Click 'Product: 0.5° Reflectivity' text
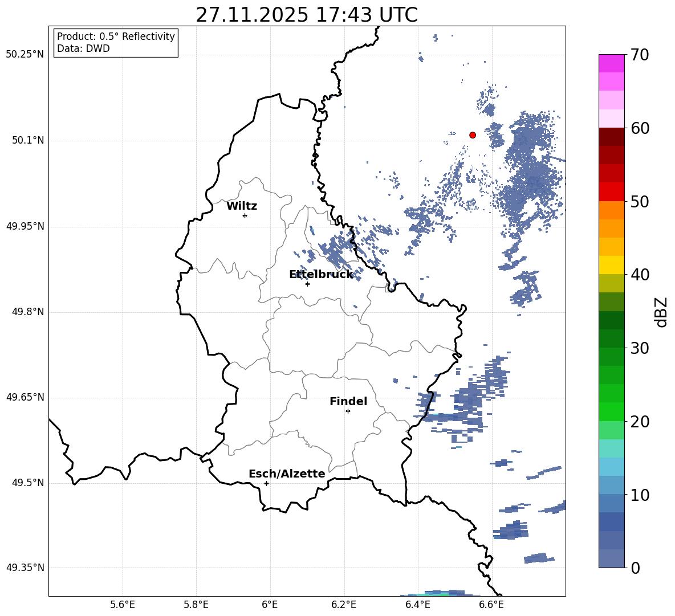The height and width of the screenshot is (616, 675). click(116, 36)
